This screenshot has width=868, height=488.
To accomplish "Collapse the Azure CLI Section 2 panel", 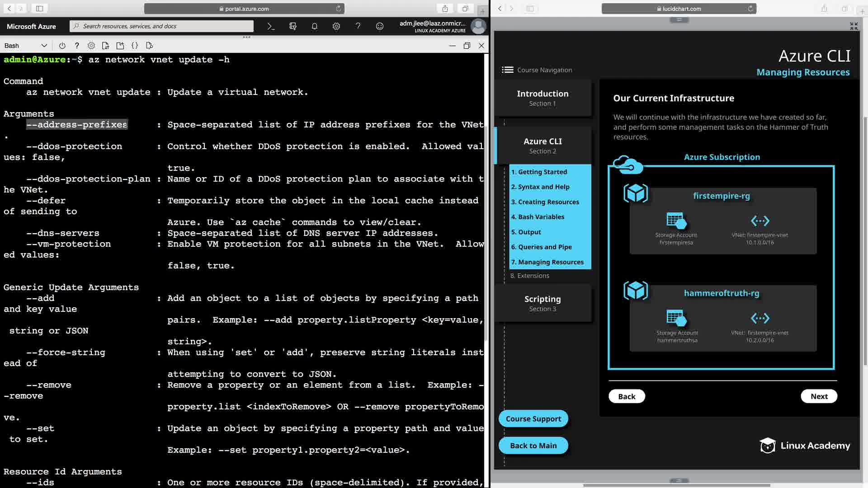I will pyautogui.click(x=542, y=145).
